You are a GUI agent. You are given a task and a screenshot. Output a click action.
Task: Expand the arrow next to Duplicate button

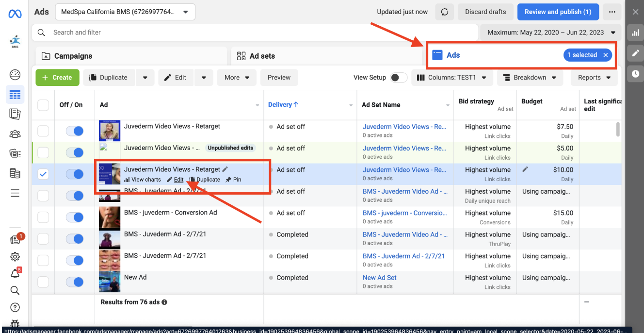pos(145,78)
